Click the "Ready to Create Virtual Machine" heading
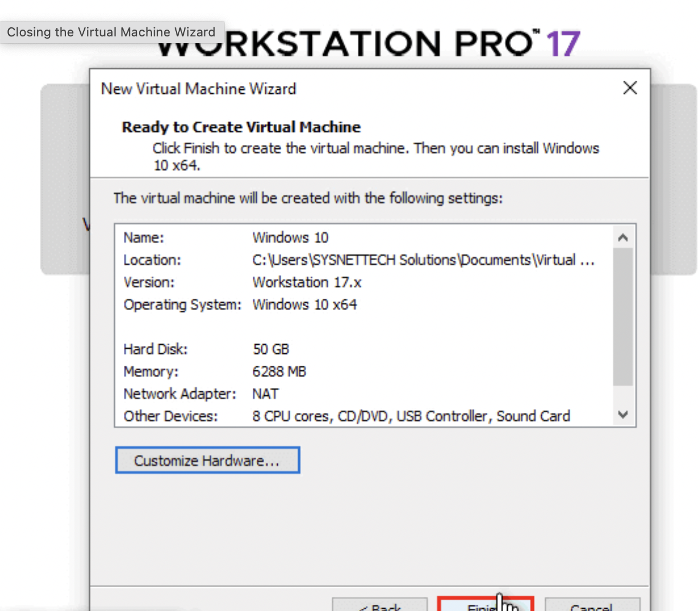Viewport: 700px width, 611px height. [x=241, y=127]
